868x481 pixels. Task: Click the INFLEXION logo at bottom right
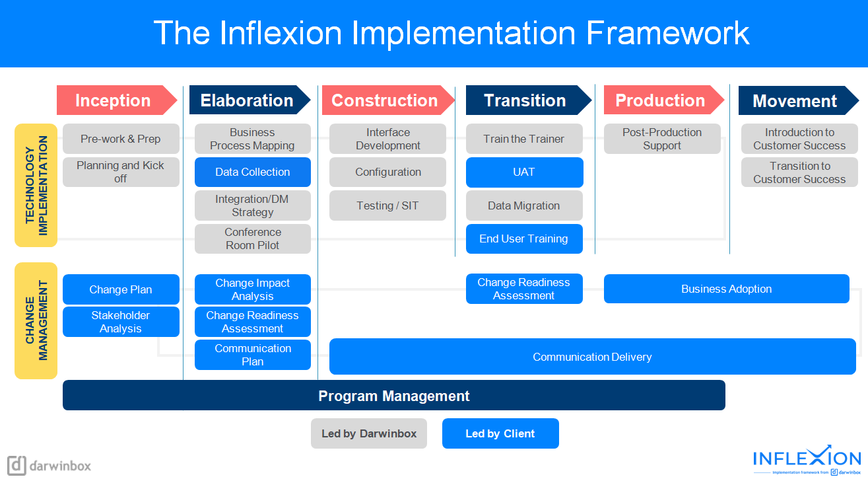tap(807, 460)
